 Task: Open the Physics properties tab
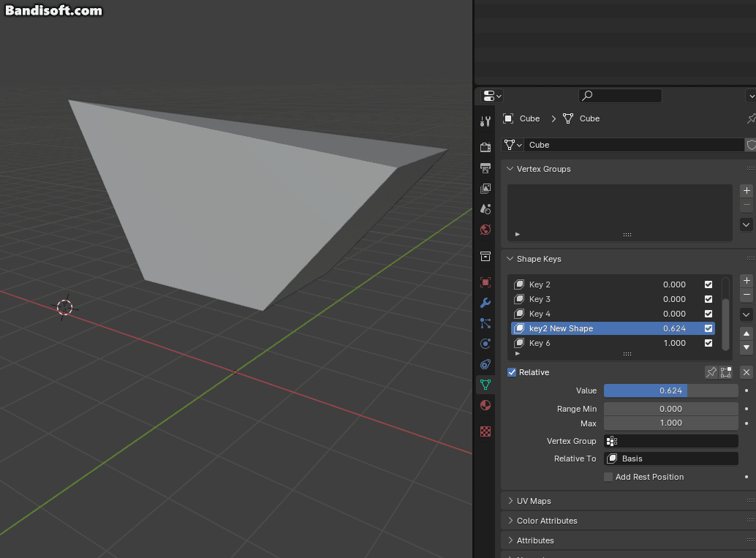(485, 344)
